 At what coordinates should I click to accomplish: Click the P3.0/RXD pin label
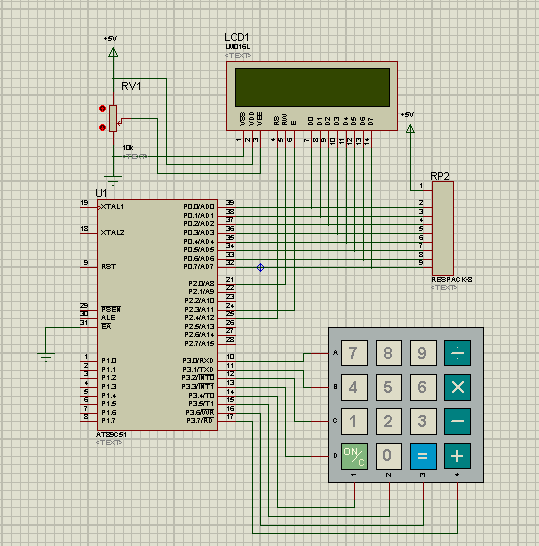tap(198, 360)
